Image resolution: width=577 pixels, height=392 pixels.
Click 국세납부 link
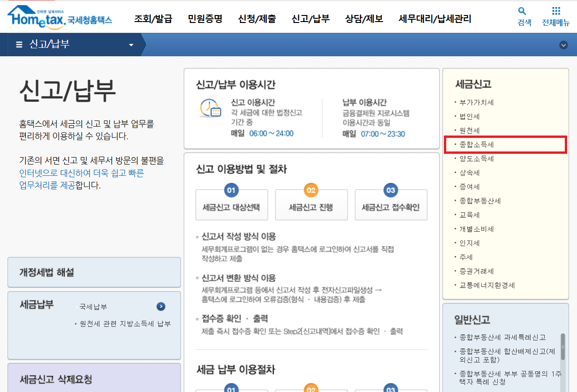click(93, 307)
